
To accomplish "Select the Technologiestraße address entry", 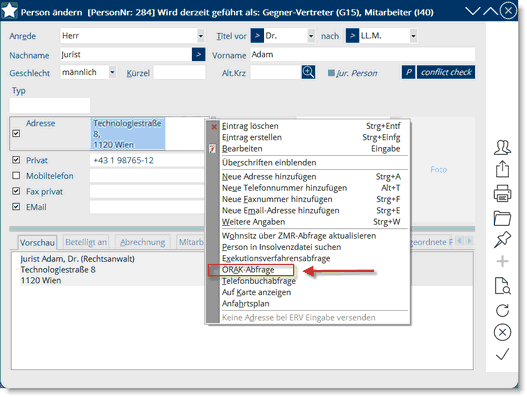I will (x=128, y=134).
